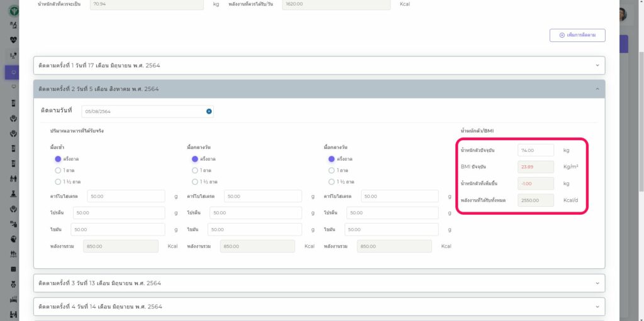The width and height of the screenshot is (644, 321).
Task: Open the heartbeat icon in sidebar
Action: point(13,40)
